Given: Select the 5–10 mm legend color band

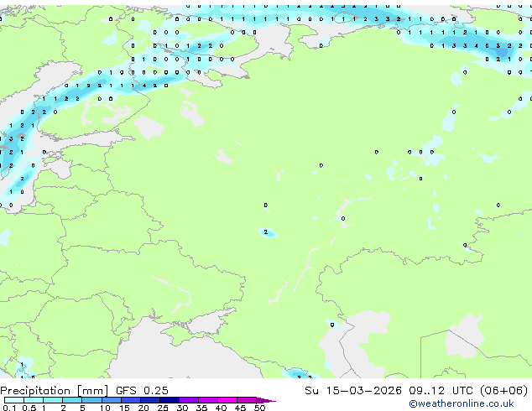Looking at the screenshot, I should pos(91,400).
